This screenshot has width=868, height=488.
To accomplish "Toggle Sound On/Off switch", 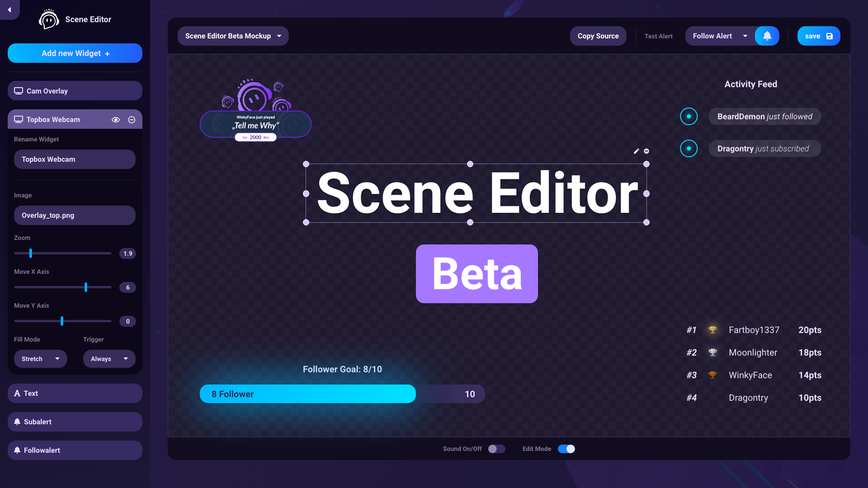I will pos(497,449).
